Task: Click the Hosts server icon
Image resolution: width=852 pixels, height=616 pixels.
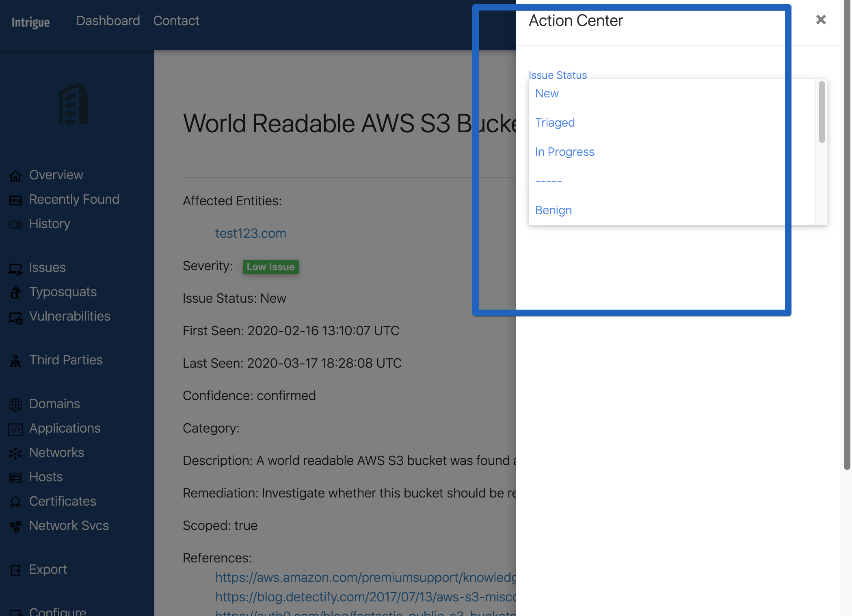Action: pos(15,478)
